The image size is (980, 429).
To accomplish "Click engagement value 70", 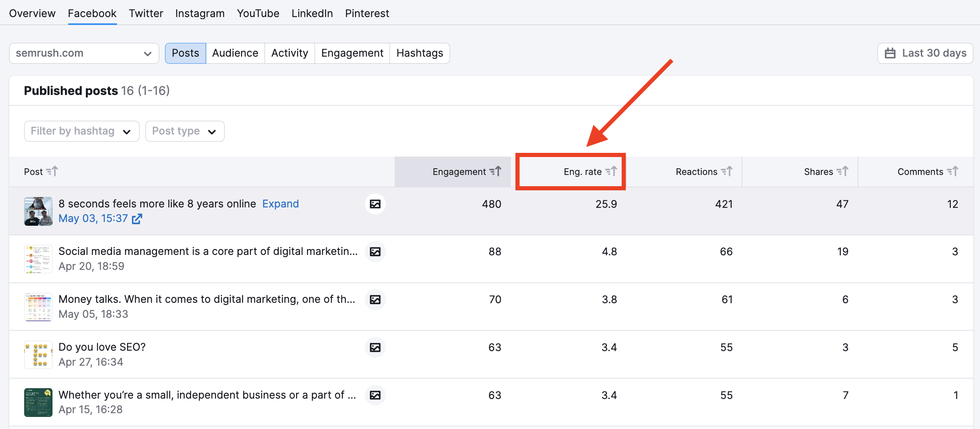I will tap(495, 299).
